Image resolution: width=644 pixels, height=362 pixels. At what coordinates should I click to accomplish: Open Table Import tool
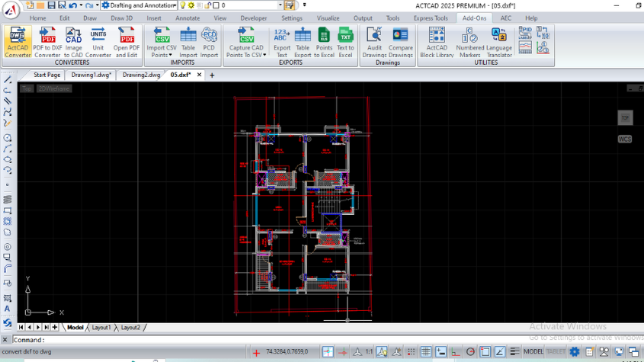pyautogui.click(x=188, y=43)
